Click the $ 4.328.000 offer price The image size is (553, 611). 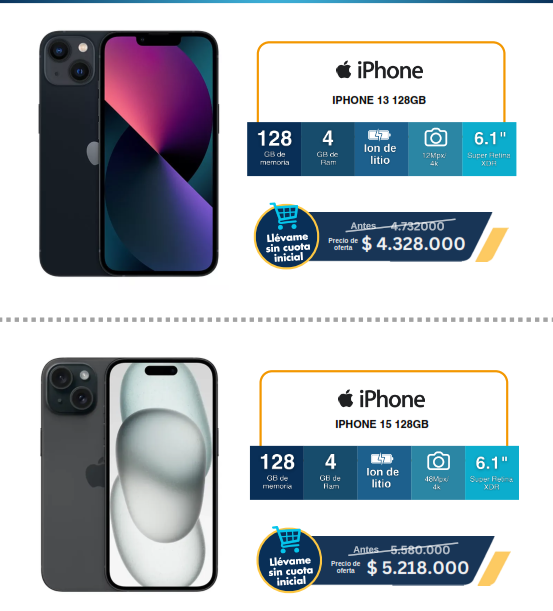pyautogui.click(x=413, y=244)
